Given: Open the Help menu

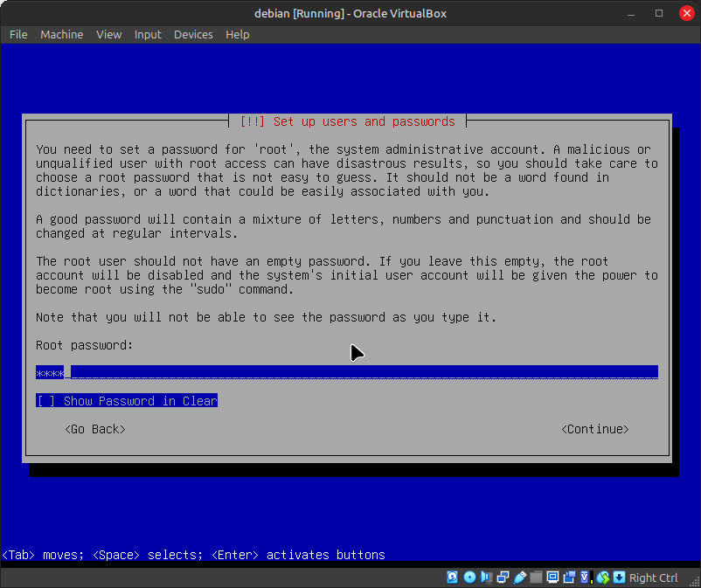Looking at the screenshot, I should point(237,35).
